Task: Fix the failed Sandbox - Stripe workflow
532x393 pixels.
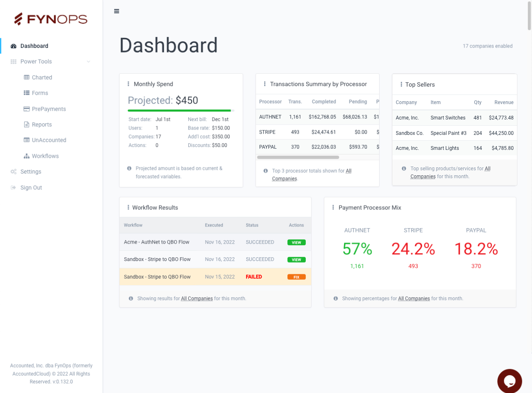Action: (x=297, y=277)
